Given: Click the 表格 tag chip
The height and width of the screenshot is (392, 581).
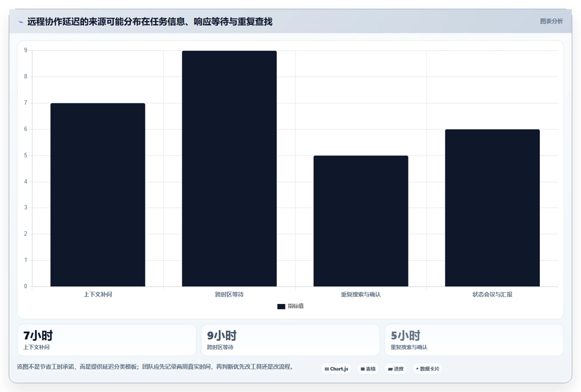Looking at the screenshot, I should click(368, 369).
